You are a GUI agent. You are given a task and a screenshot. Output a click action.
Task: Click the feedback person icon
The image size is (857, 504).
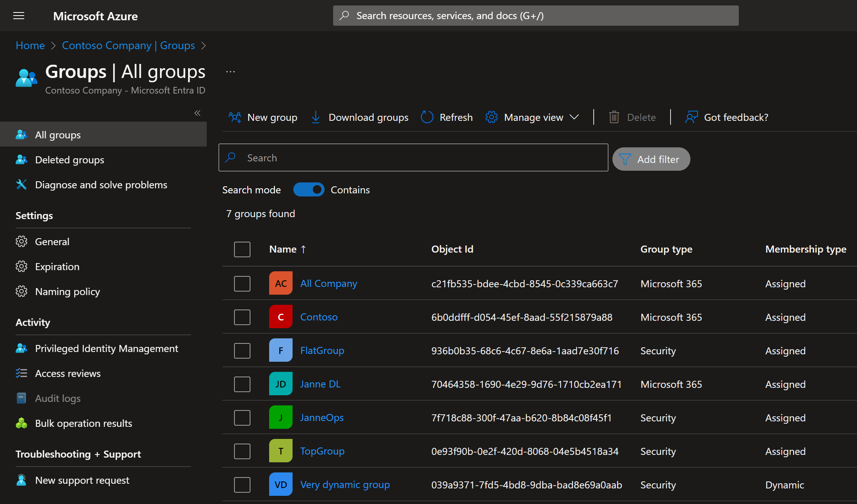[x=692, y=117]
